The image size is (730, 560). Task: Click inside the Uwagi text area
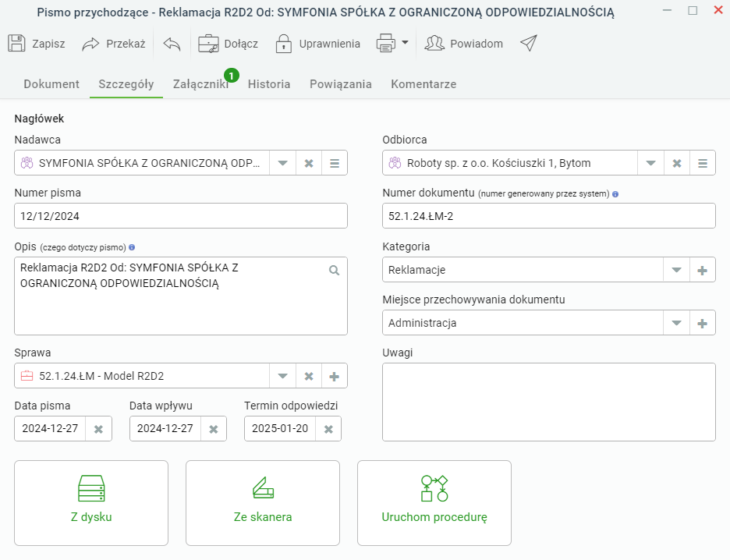tap(549, 402)
